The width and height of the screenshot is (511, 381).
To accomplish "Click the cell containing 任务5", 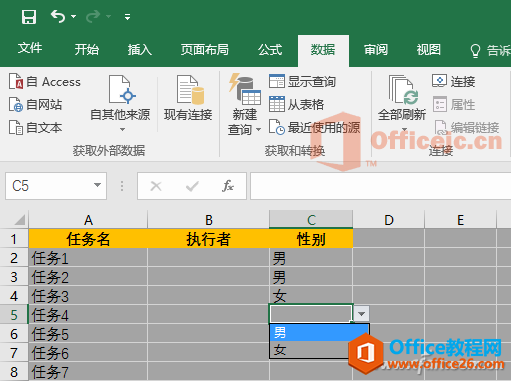I will [x=88, y=333].
